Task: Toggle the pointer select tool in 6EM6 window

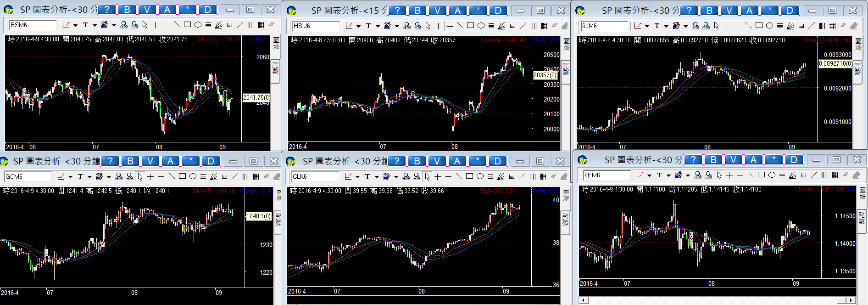Action: click(x=719, y=175)
